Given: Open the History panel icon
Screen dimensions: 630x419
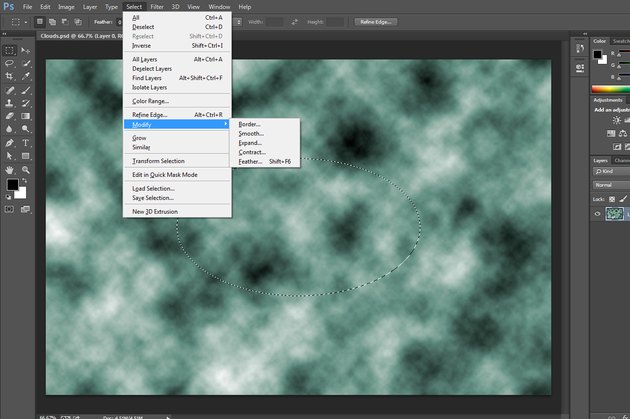Looking at the screenshot, I should click(x=580, y=49).
